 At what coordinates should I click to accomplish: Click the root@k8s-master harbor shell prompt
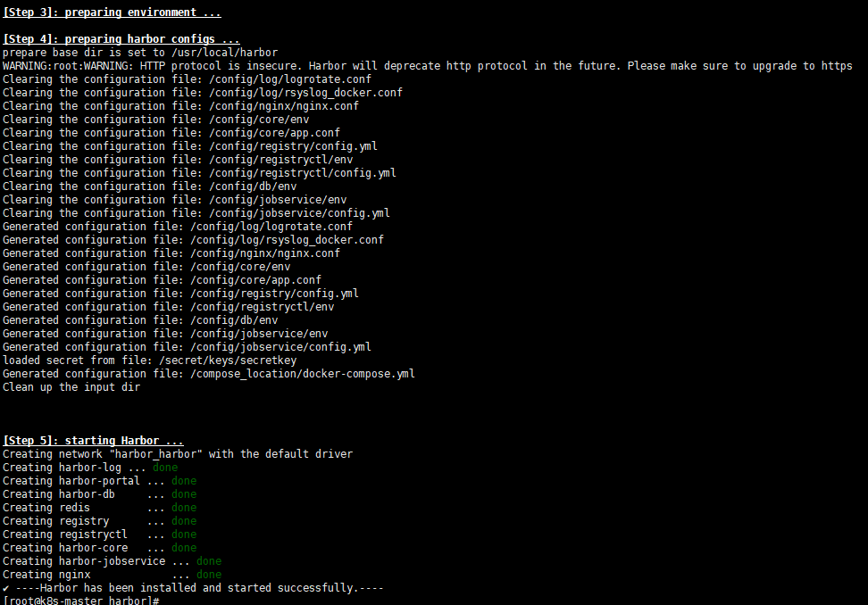81,600
